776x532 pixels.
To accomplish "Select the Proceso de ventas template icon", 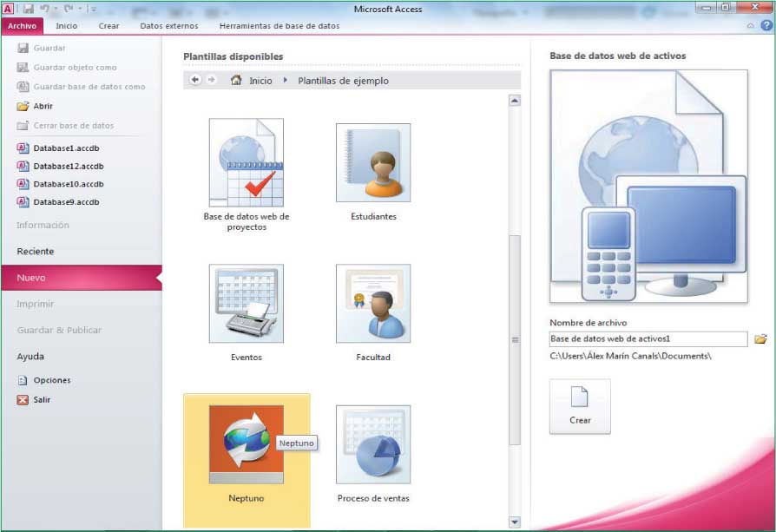I will [373, 444].
